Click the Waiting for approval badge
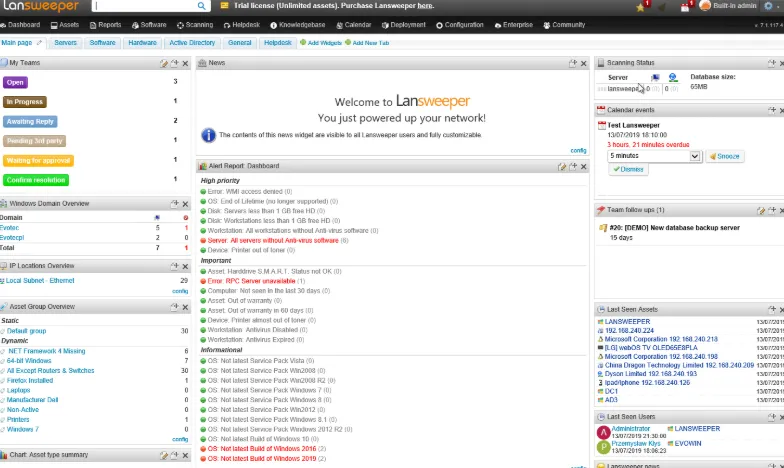This screenshot has width=784, height=468. pos(38,160)
